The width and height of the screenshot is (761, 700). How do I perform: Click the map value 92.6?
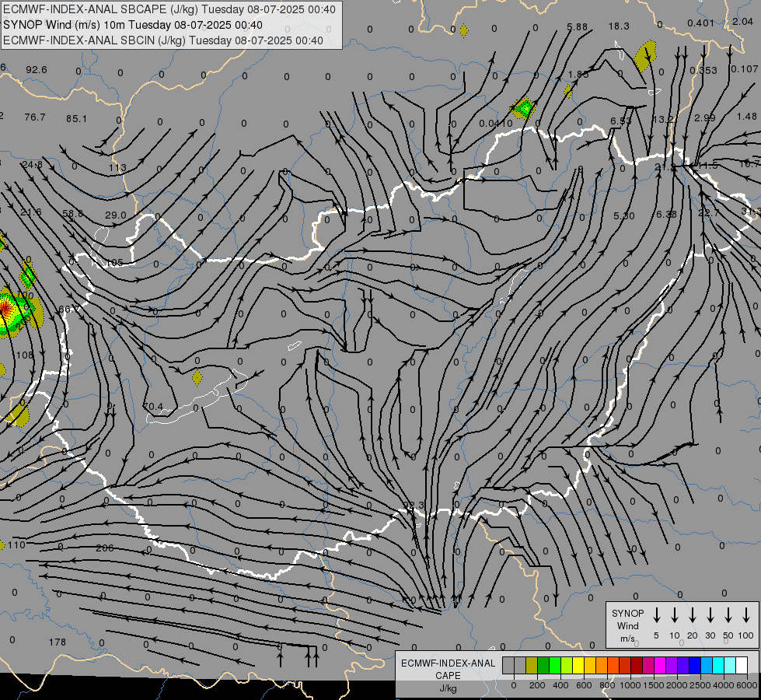point(37,70)
